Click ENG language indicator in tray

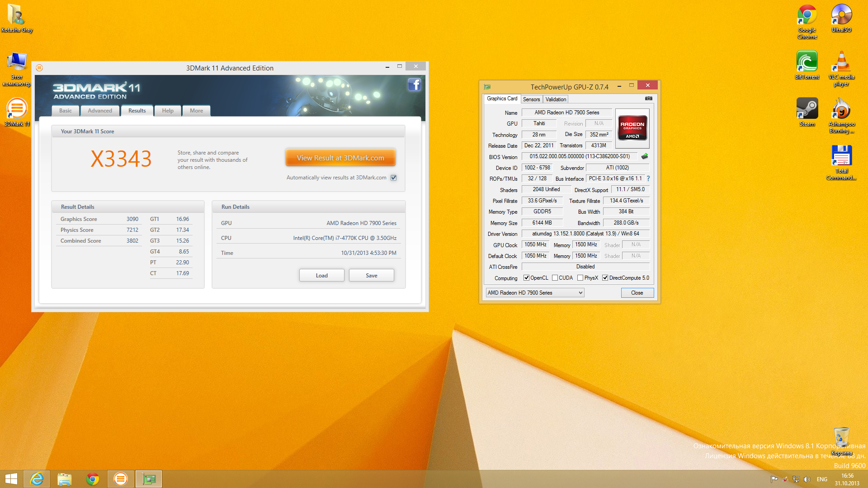[x=822, y=479]
